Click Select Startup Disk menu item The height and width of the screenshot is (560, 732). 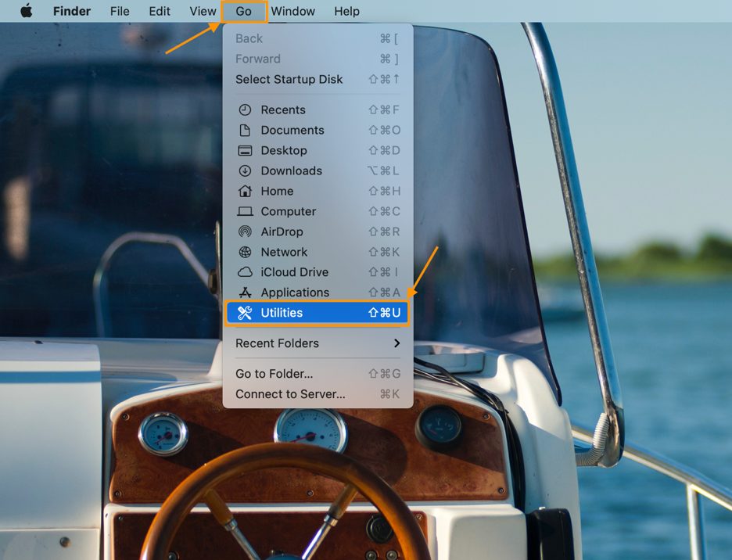(x=289, y=79)
